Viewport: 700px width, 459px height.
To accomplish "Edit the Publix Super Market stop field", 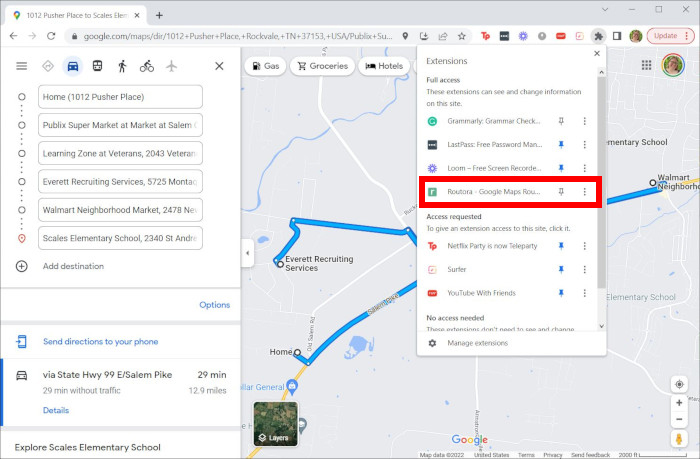I will coord(120,125).
